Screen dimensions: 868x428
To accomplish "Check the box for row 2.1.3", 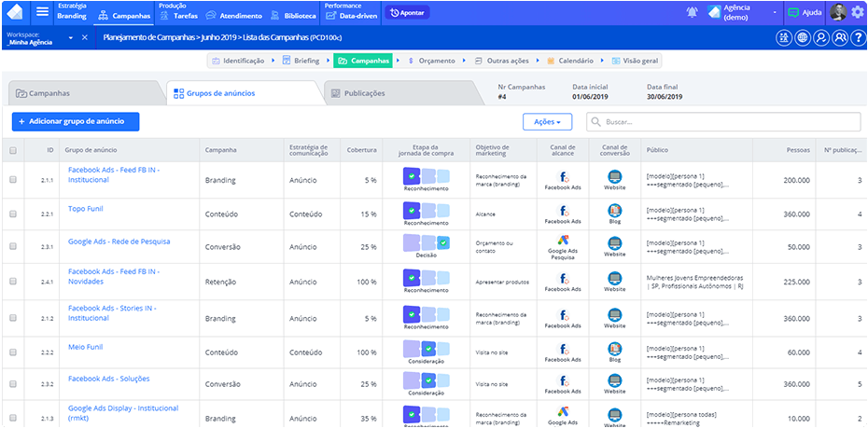I will (x=13, y=418).
